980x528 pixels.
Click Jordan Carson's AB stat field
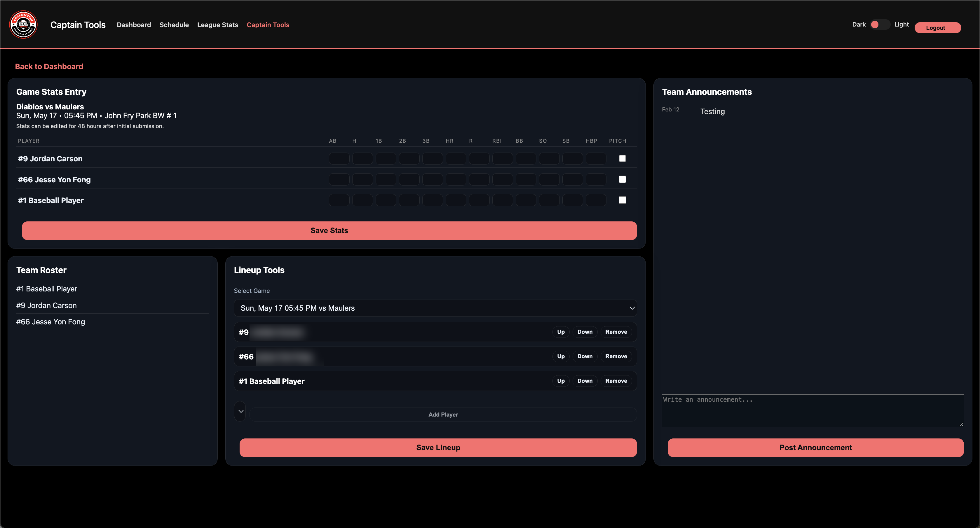coord(339,158)
